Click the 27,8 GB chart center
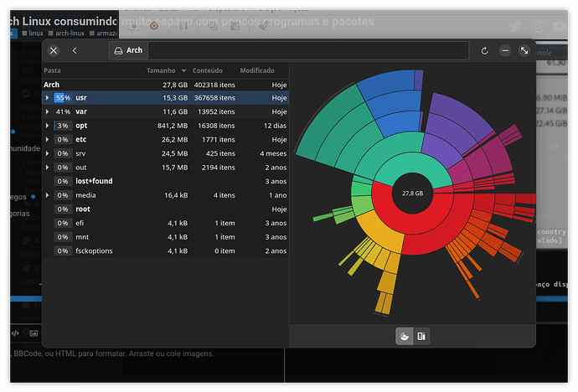The height and width of the screenshot is (392, 578). [412, 193]
